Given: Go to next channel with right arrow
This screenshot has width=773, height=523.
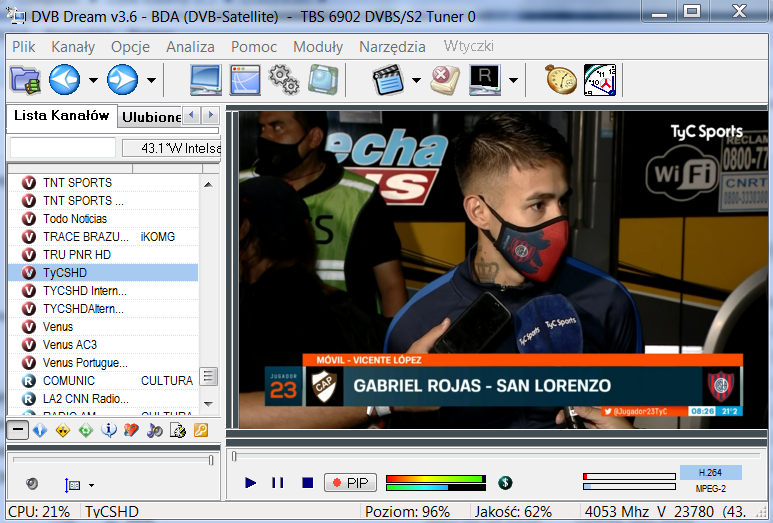Looking at the screenshot, I should pyautogui.click(x=122, y=79).
